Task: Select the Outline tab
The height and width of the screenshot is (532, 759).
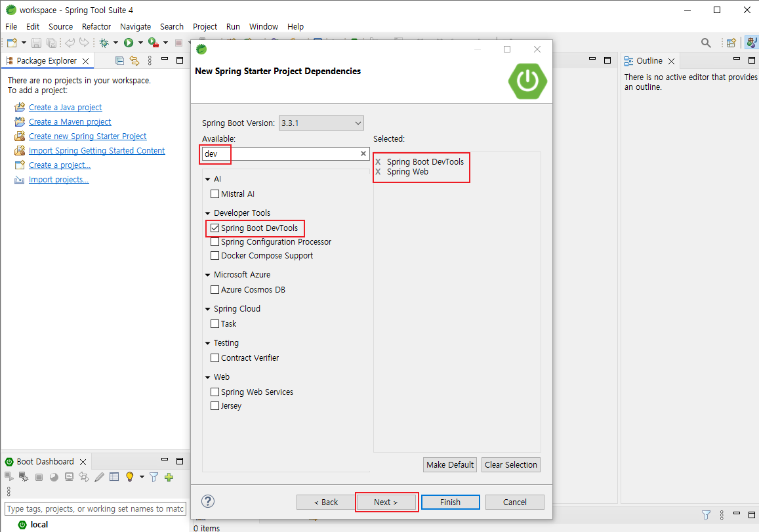Action: tap(649, 60)
